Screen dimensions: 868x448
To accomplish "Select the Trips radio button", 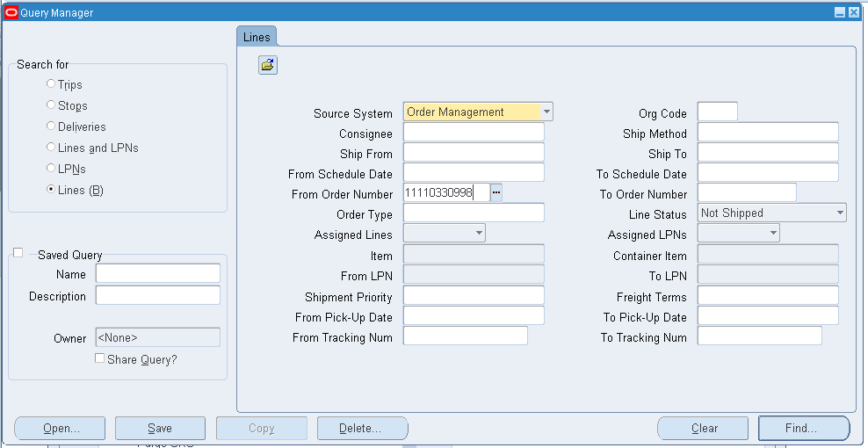I will pyautogui.click(x=51, y=84).
